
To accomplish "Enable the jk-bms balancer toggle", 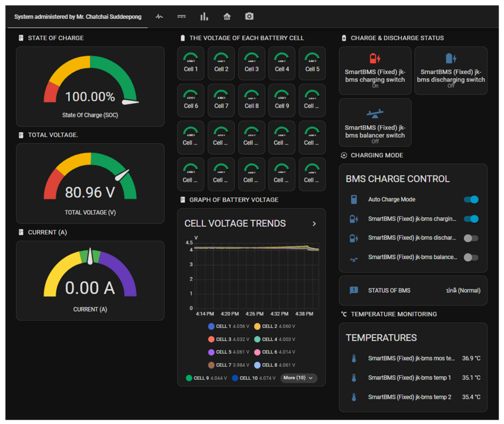I will pyautogui.click(x=471, y=258).
